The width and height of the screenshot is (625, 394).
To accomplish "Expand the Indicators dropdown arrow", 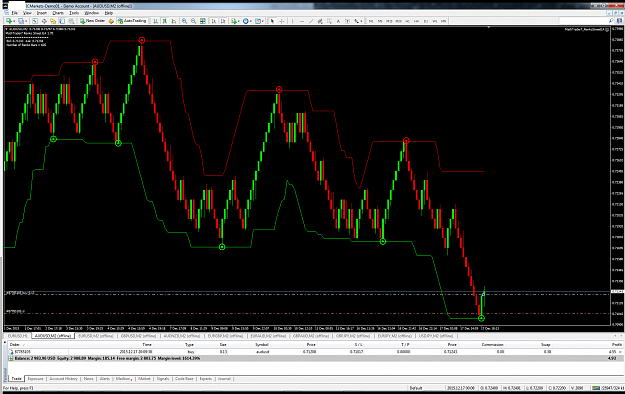I will [x=239, y=21].
